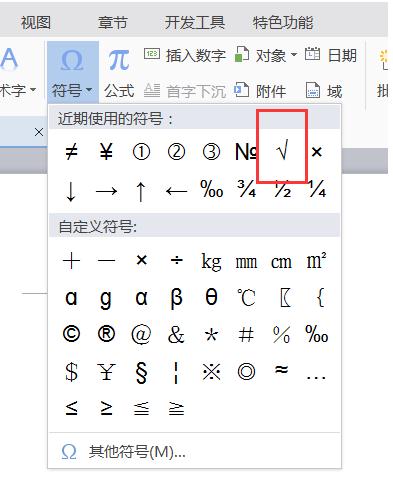
Task: Insert the m² square meter symbol
Action: click(316, 261)
